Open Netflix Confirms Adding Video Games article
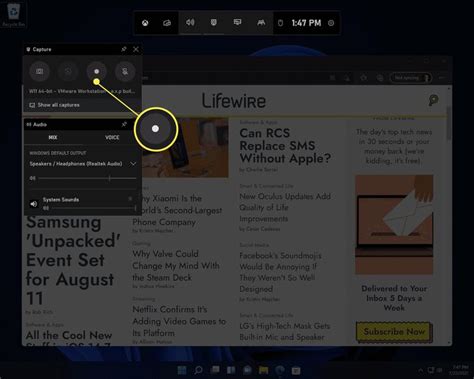Screen dimensions: 474x379 pos(179,321)
